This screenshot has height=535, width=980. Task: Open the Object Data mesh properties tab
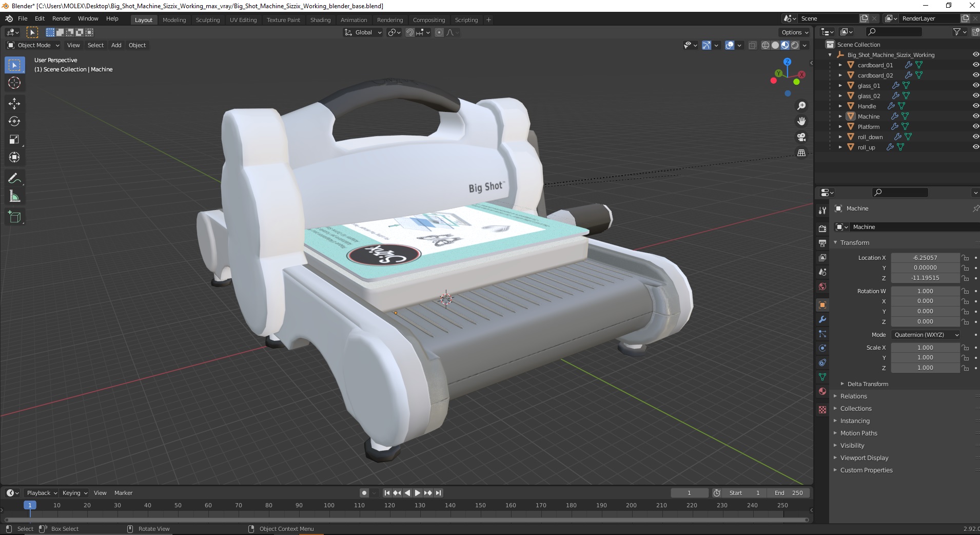[x=822, y=377]
